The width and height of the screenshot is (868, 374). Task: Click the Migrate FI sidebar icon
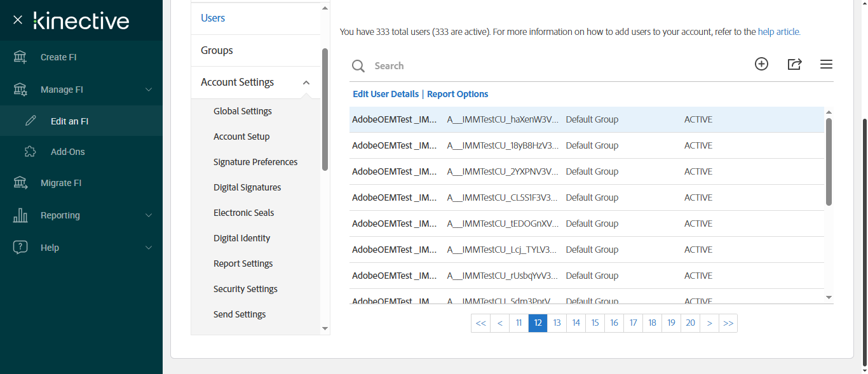pyautogui.click(x=20, y=183)
